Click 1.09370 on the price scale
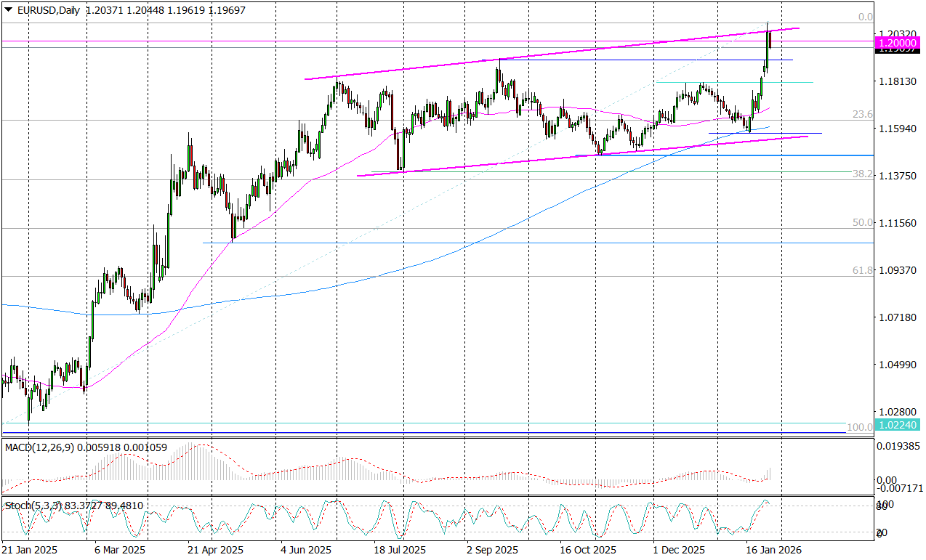Screen dimensions: 926x560 coord(898,270)
